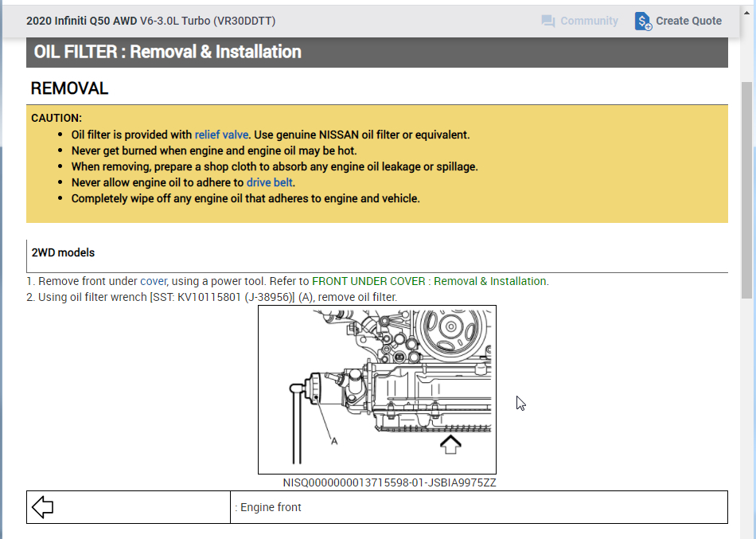Screen dimensions: 756x539
Task: Click the oil filter location diagram
Action: [x=376, y=389]
